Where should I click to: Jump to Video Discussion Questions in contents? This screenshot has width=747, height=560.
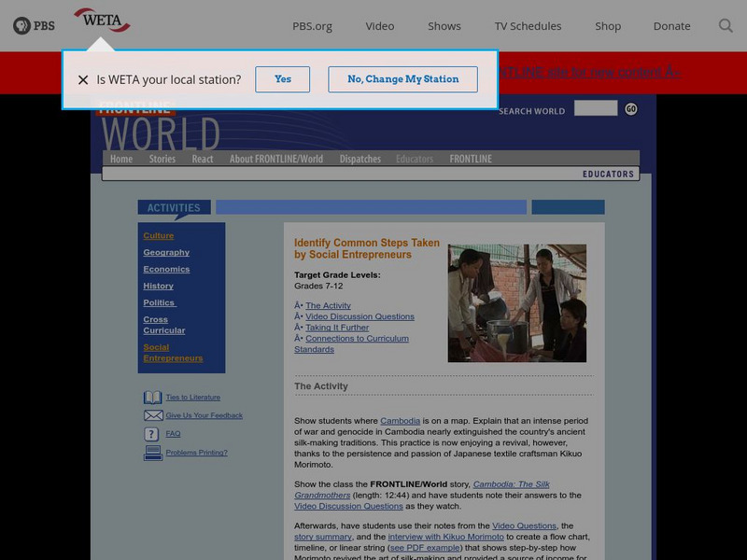pos(359,316)
